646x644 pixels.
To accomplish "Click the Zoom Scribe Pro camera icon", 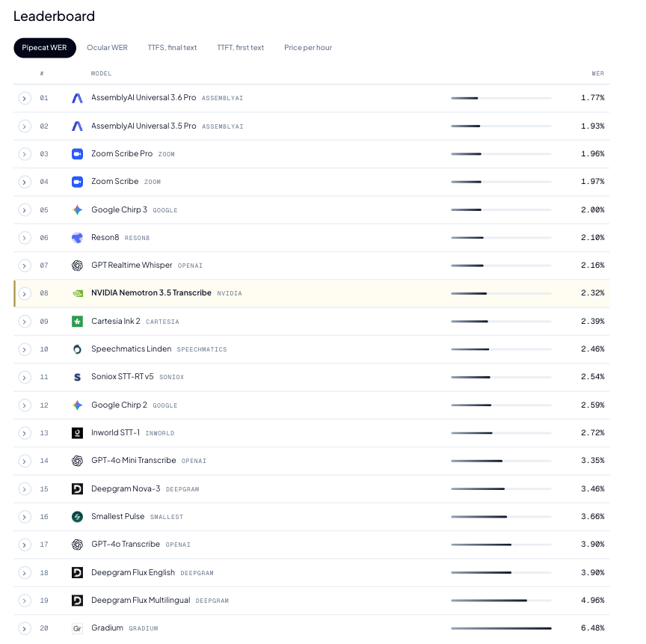I will [x=77, y=154].
